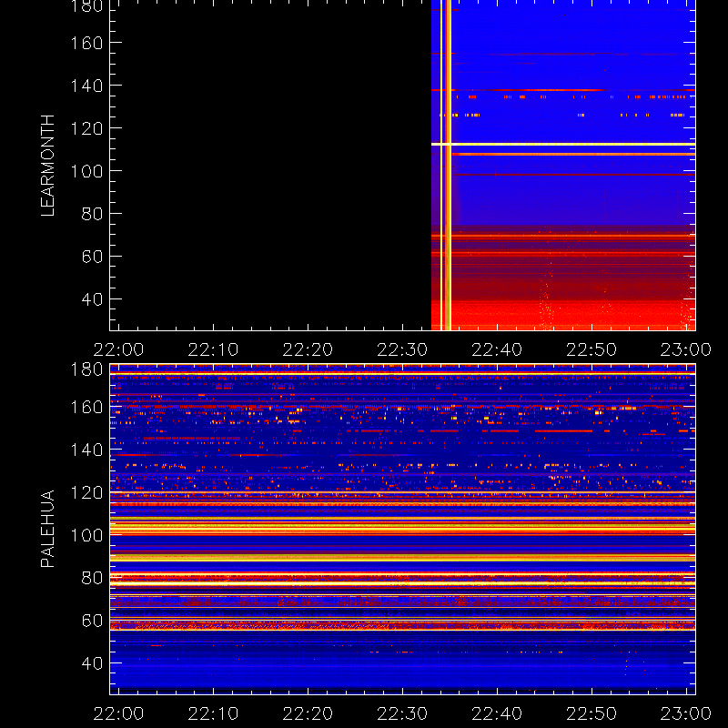This screenshot has height=728, width=728.
Task: Click the LEARMONTH vertical axis title
Action: tap(48, 166)
